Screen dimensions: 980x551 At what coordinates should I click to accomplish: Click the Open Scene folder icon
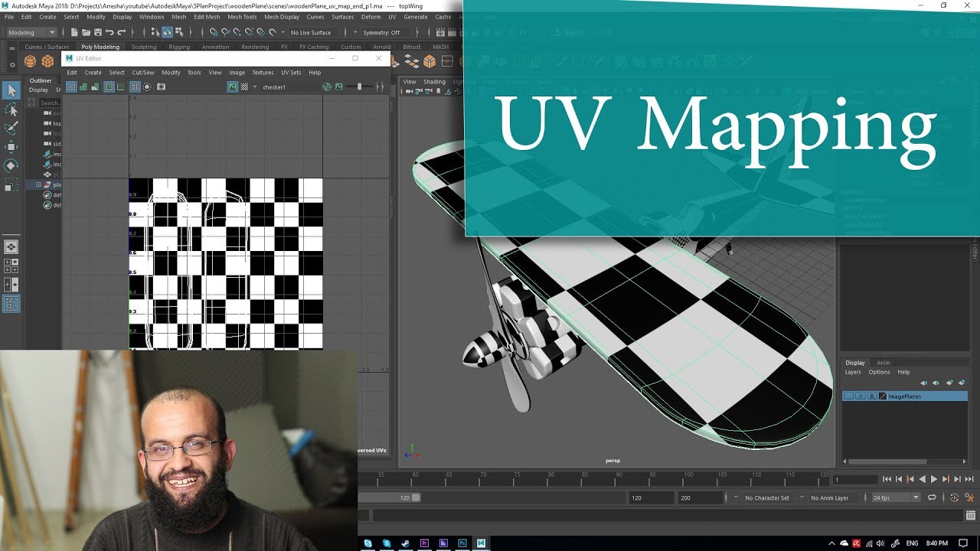[86, 32]
